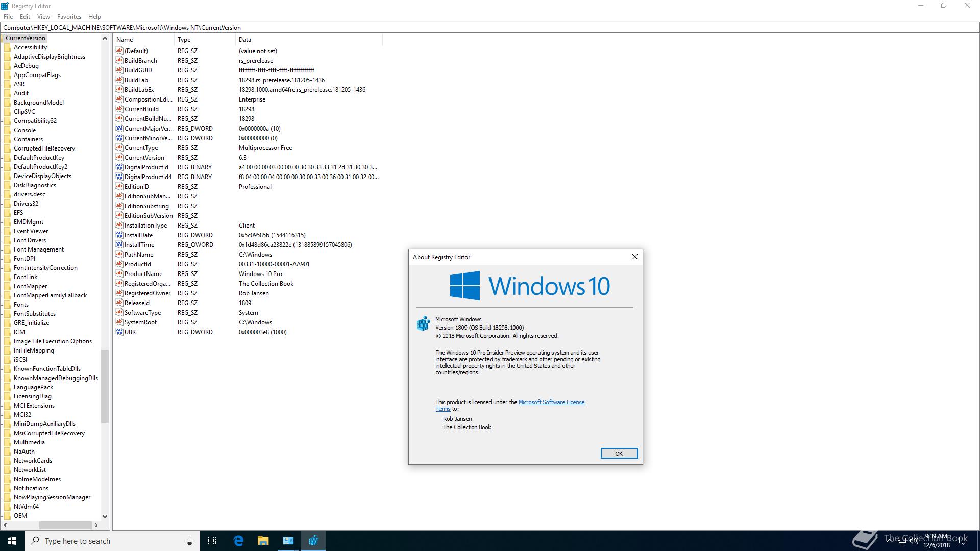Image resolution: width=980 pixels, height=551 pixels.
Task: Sort values by the Type column header
Action: 205,39
